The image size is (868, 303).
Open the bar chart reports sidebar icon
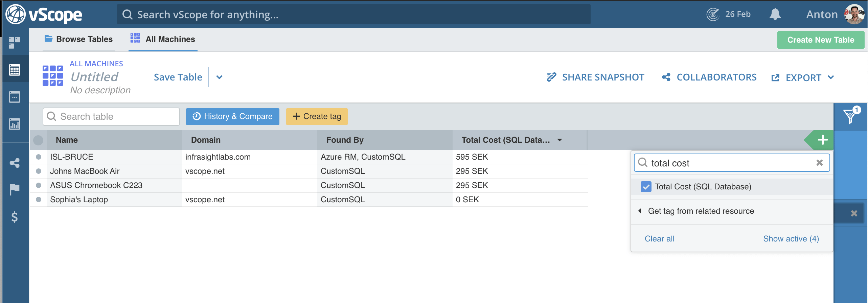pyautogui.click(x=15, y=124)
